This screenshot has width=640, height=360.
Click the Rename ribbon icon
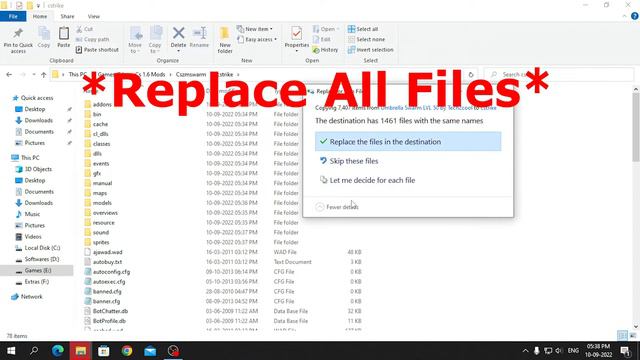199,37
